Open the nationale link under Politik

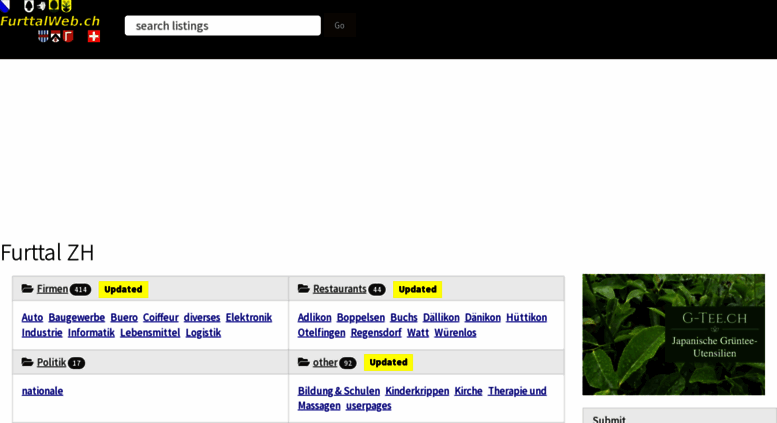click(x=42, y=391)
